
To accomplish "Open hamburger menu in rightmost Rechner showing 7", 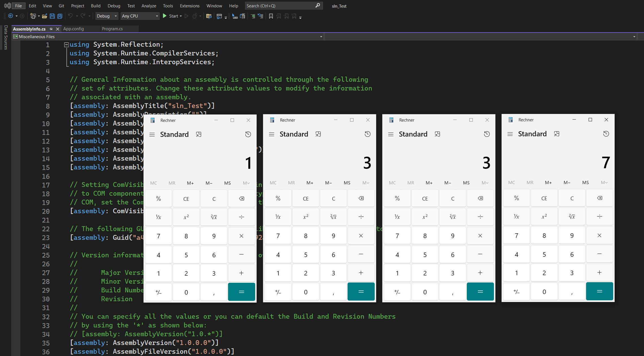I will point(510,134).
